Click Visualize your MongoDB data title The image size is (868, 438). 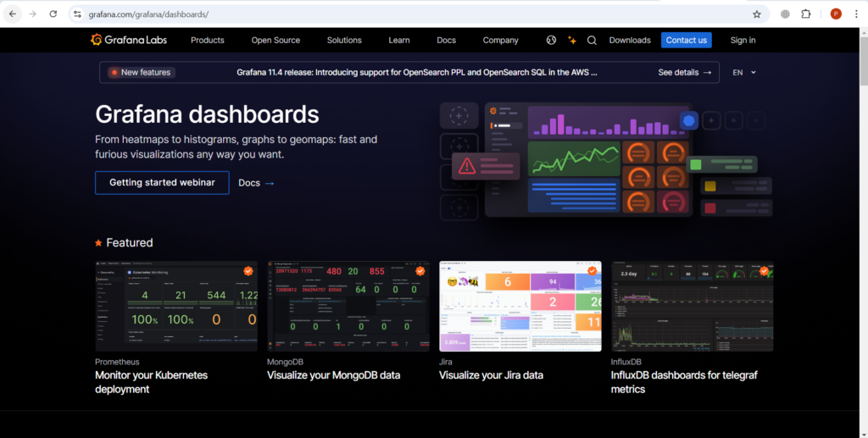point(334,375)
